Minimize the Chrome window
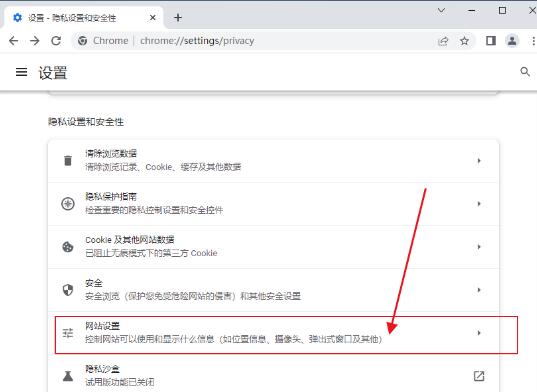537x392 pixels. coord(472,10)
